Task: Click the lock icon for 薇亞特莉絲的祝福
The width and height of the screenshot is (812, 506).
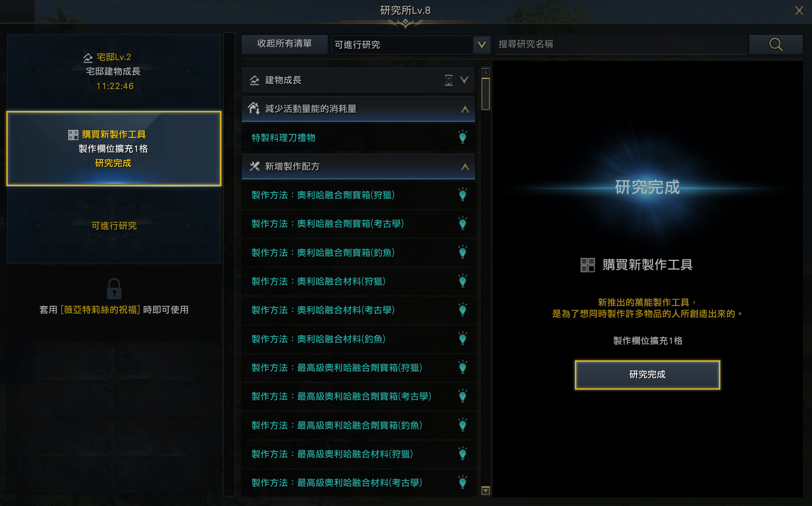Action: 114,288
